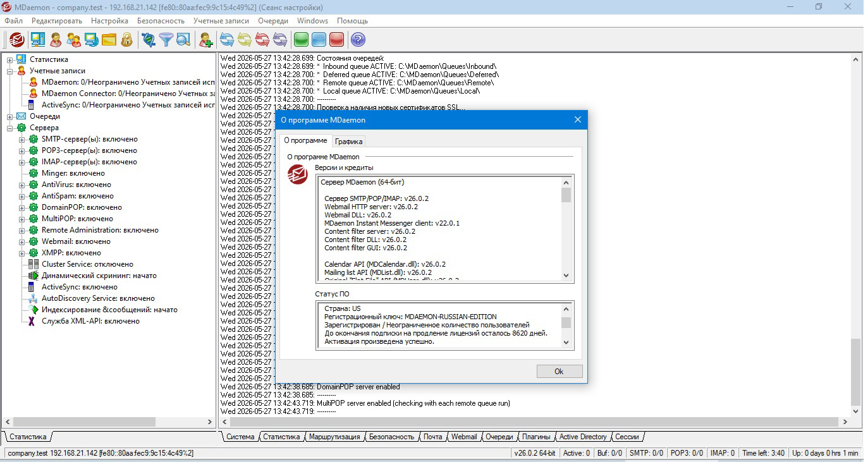Click the purple circular-arrows toolbar icon

(x=279, y=40)
